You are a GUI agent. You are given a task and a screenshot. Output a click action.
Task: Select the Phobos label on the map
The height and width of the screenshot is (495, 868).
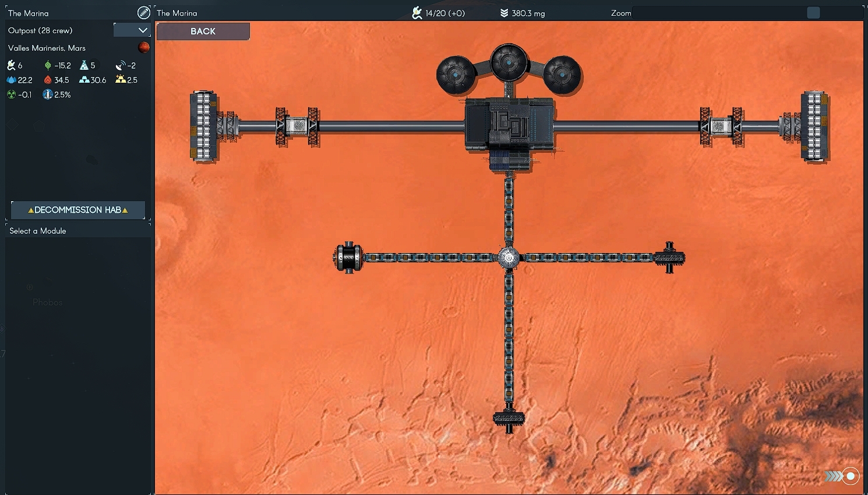point(47,302)
